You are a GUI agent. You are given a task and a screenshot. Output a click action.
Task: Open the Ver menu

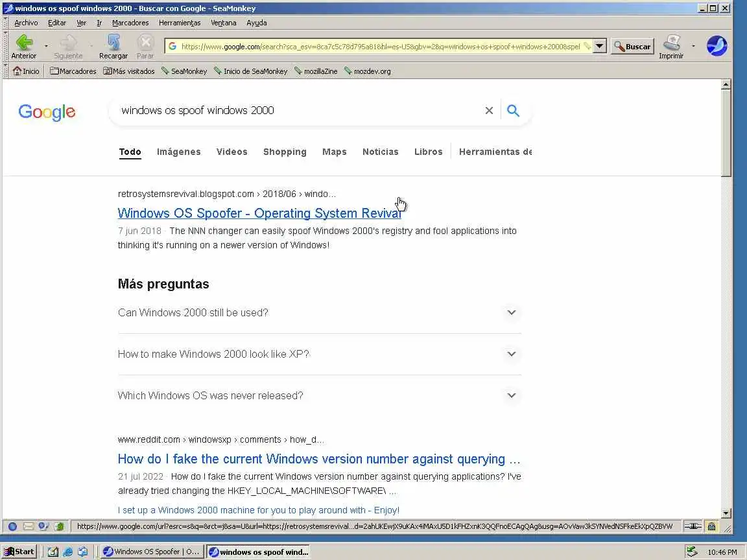click(82, 23)
